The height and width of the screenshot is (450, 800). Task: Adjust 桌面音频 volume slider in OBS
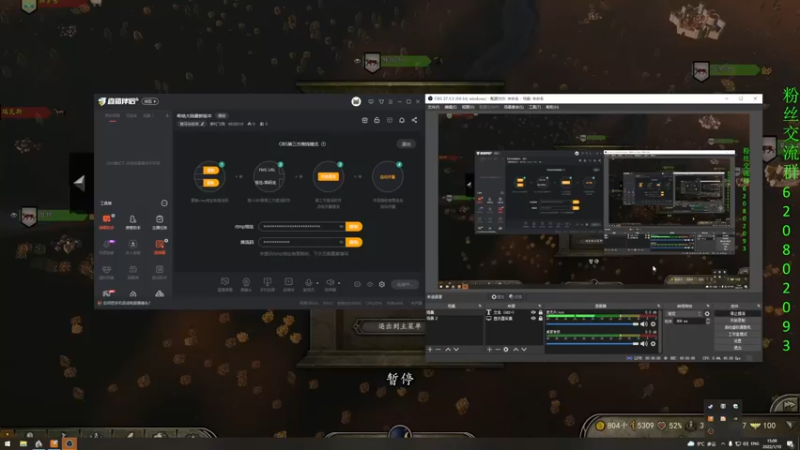click(592, 343)
